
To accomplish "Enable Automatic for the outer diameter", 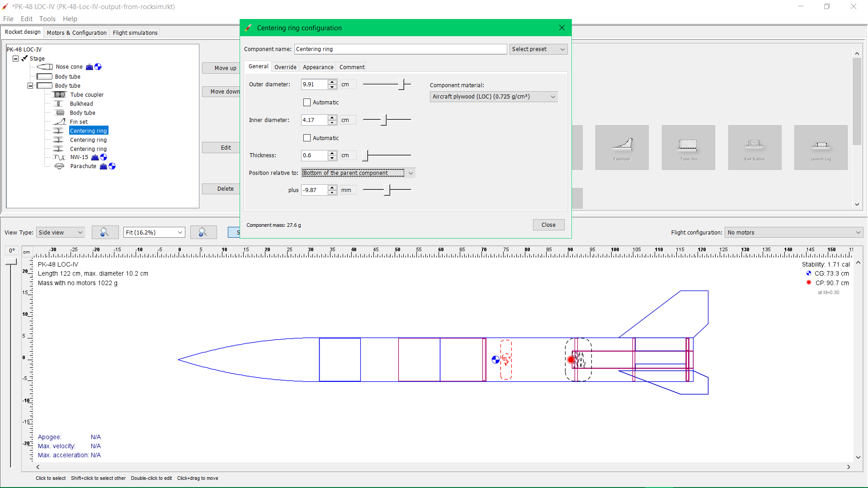I will (x=307, y=102).
